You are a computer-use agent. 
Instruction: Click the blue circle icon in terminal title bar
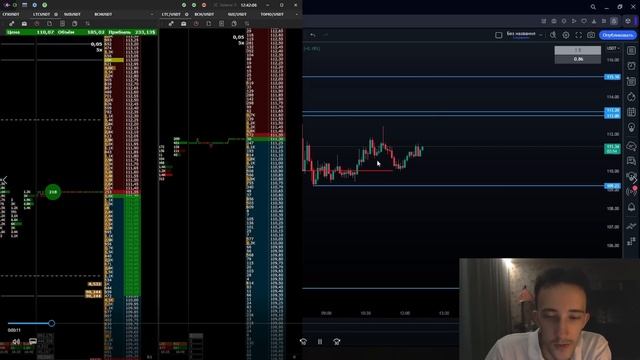(35, 5)
